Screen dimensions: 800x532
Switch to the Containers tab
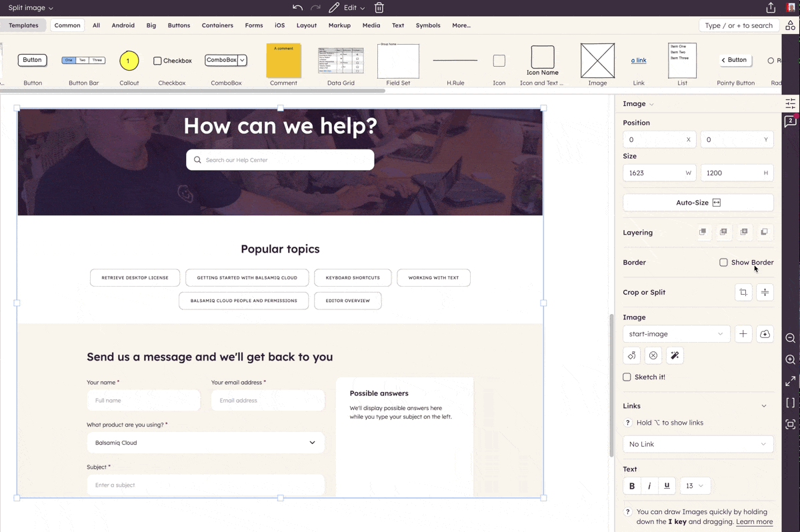[x=217, y=25]
